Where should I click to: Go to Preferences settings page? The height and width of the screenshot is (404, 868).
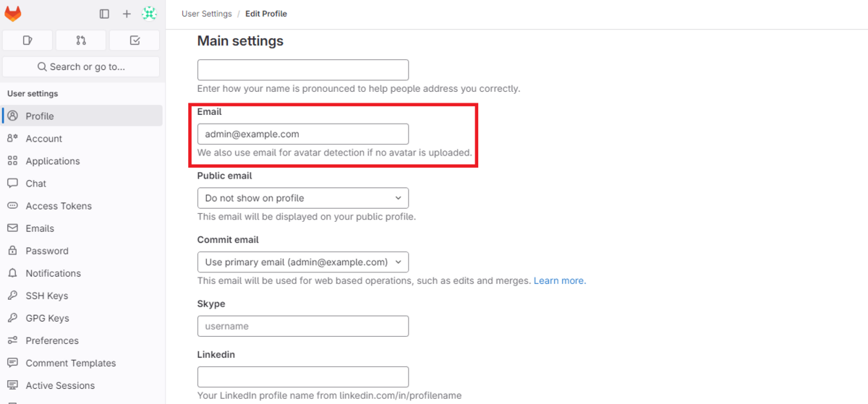tap(52, 340)
